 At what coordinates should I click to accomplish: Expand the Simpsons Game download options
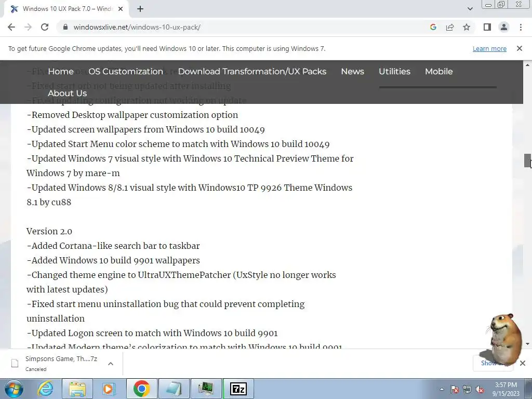[x=111, y=364]
